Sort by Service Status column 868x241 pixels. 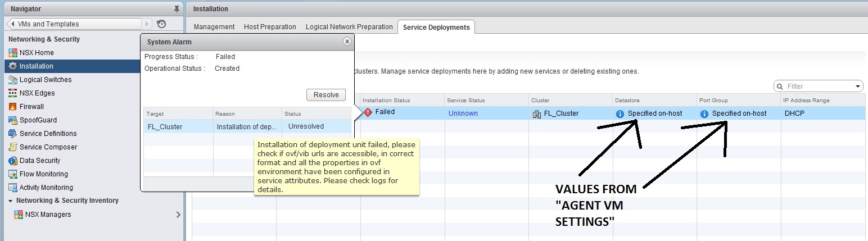pyautogui.click(x=486, y=101)
